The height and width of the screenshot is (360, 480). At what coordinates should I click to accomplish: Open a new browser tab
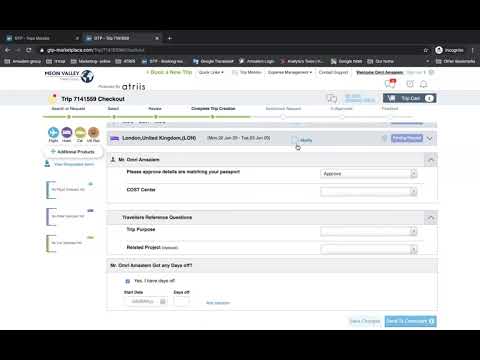tap(170, 38)
